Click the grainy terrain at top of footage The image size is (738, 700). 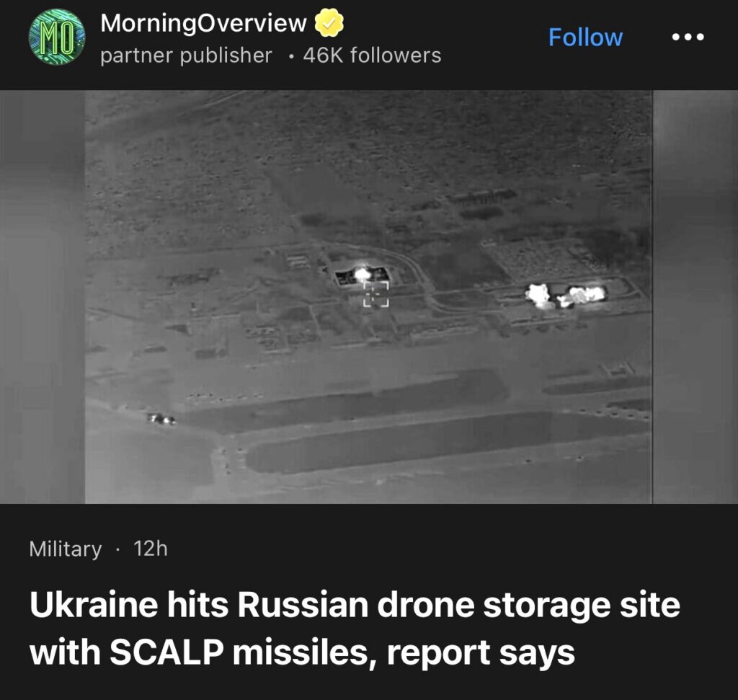368,141
